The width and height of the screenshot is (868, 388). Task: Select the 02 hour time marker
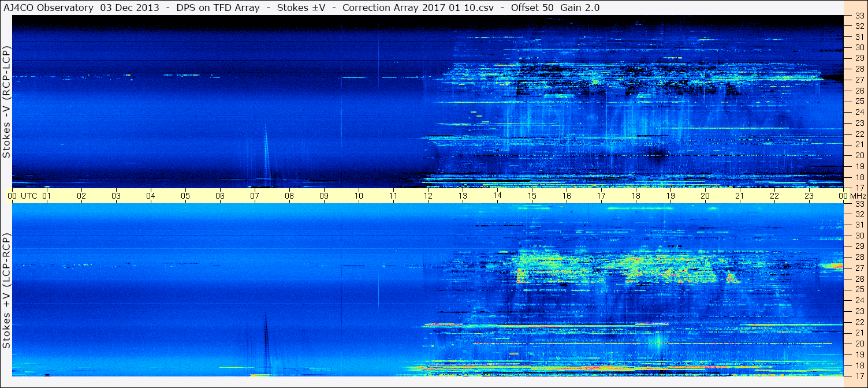[x=81, y=196]
